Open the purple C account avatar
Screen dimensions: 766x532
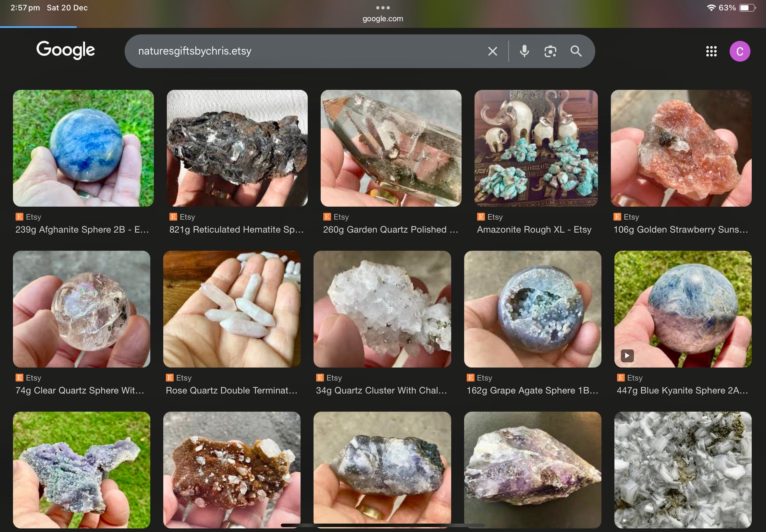(x=739, y=51)
